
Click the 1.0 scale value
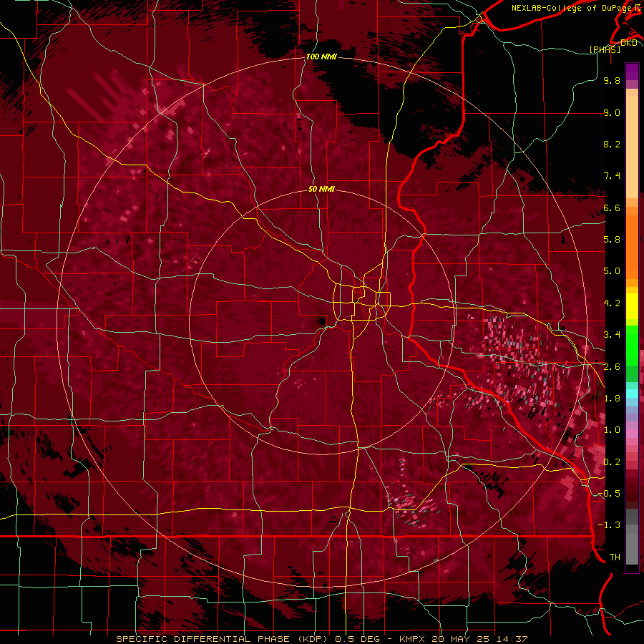click(x=612, y=430)
